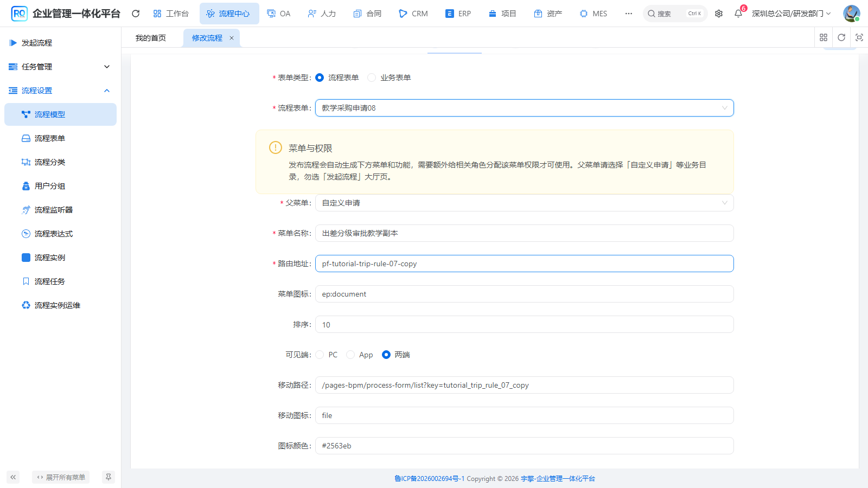
Task: Open the 深圳总公司/研发部门 department dropdown
Action: pyautogui.click(x=791, y=14)
